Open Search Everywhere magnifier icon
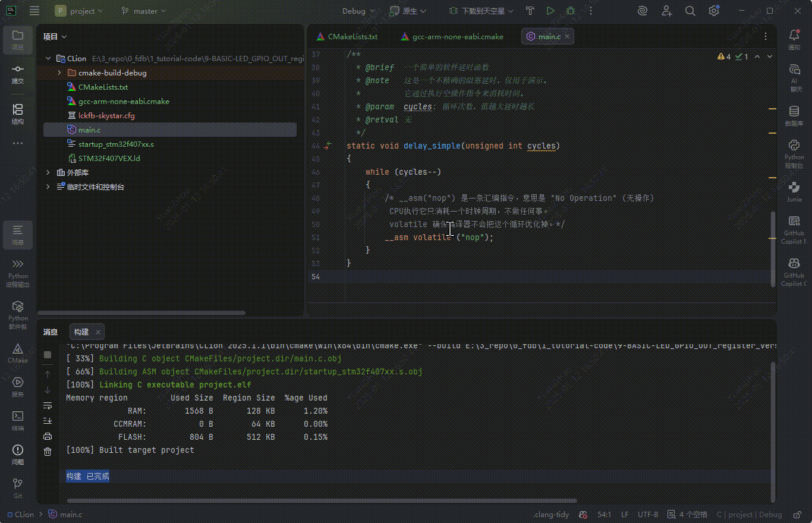 [x=690, y=11]
